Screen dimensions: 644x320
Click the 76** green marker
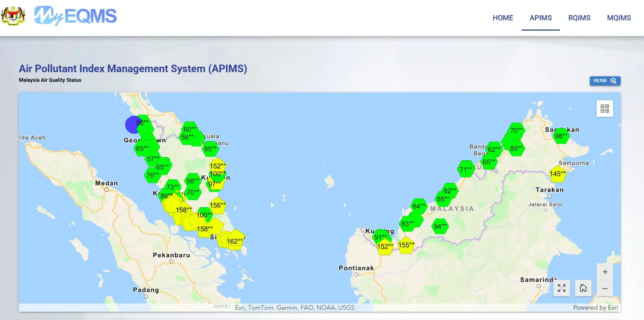pyautogui.click(x=153, y=175)
